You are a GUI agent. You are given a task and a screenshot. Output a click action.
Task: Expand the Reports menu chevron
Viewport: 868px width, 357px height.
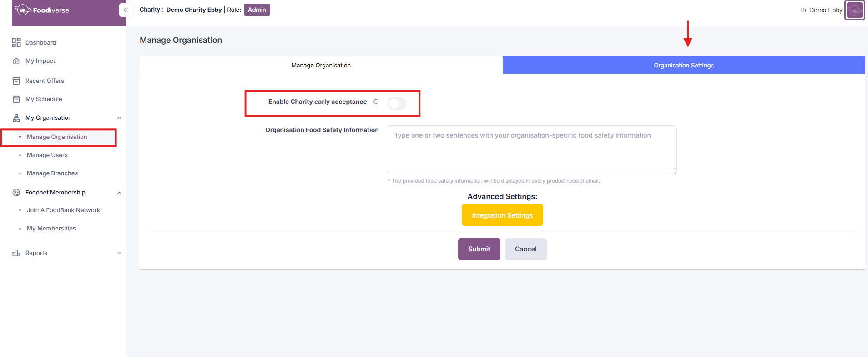pyautogui.click(x=119, y=253)
